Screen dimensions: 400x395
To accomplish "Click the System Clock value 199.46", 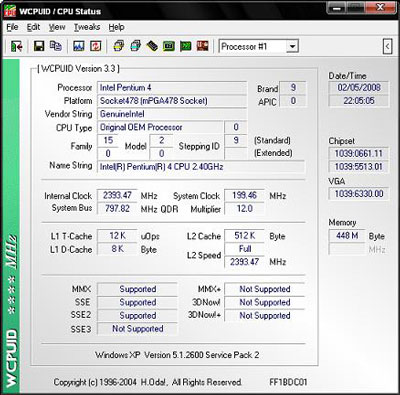I will (244, 196).
